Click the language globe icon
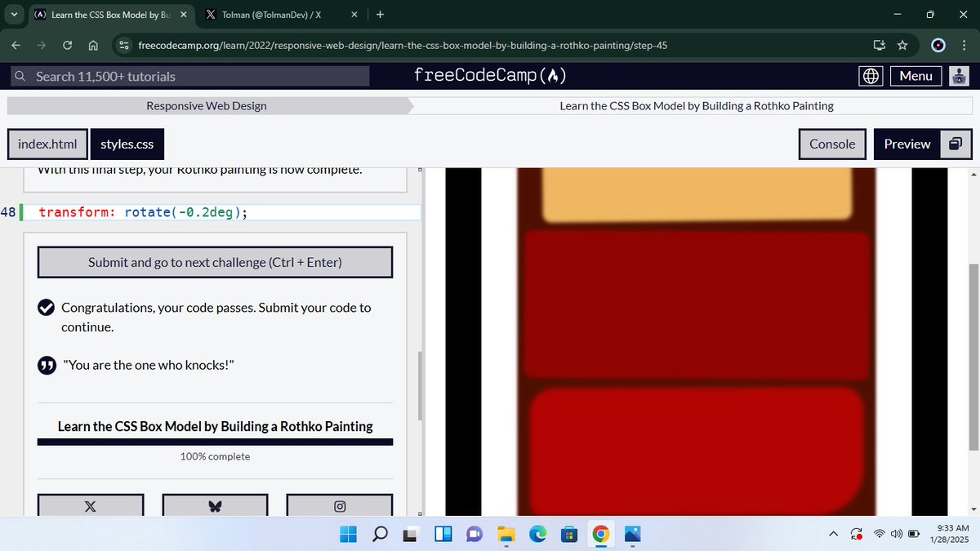Image resolution: width=980 pixels, height=551 pixels. click(x=871, y=76)
